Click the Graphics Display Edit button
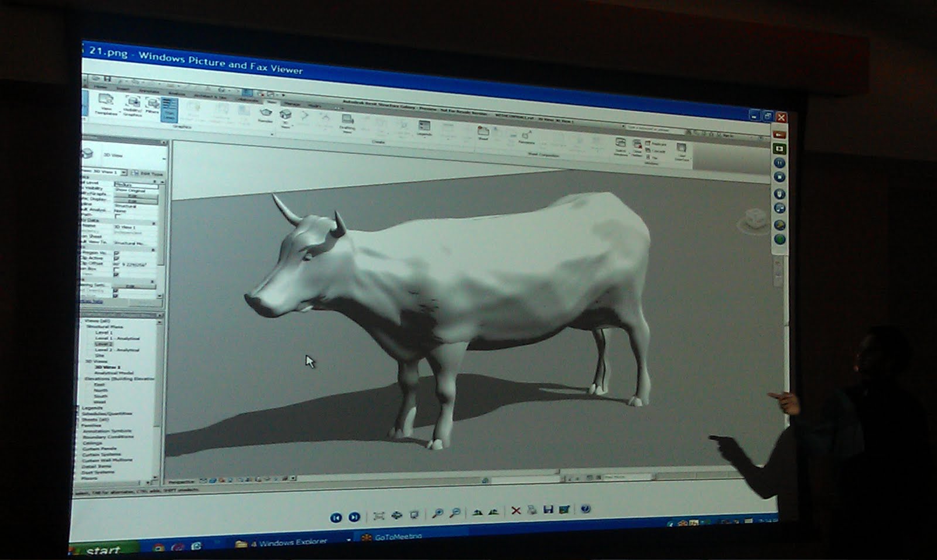Viewport: 937px width, 560px height. [132, 201]
